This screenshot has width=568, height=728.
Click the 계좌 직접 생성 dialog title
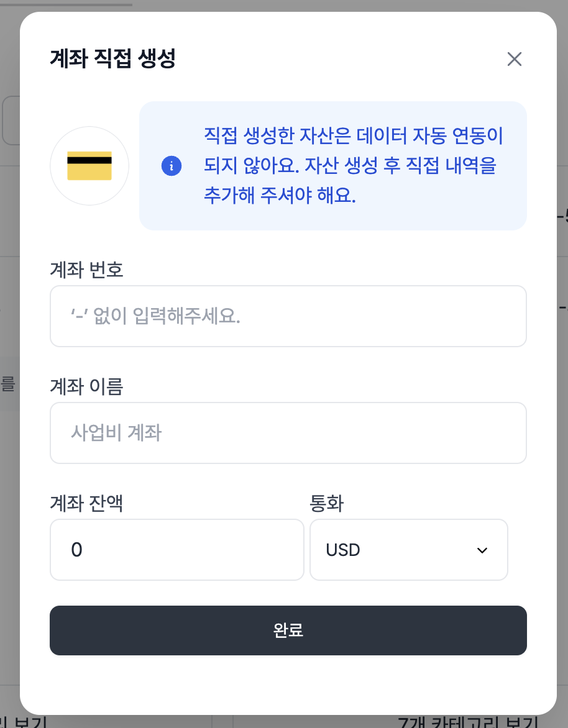[112, 59]
